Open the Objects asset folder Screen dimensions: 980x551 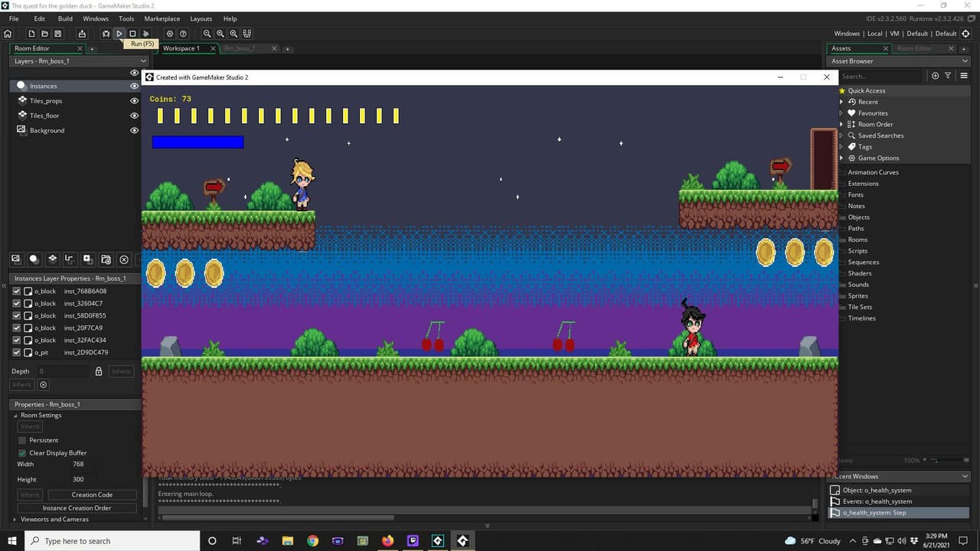point(859,217)
